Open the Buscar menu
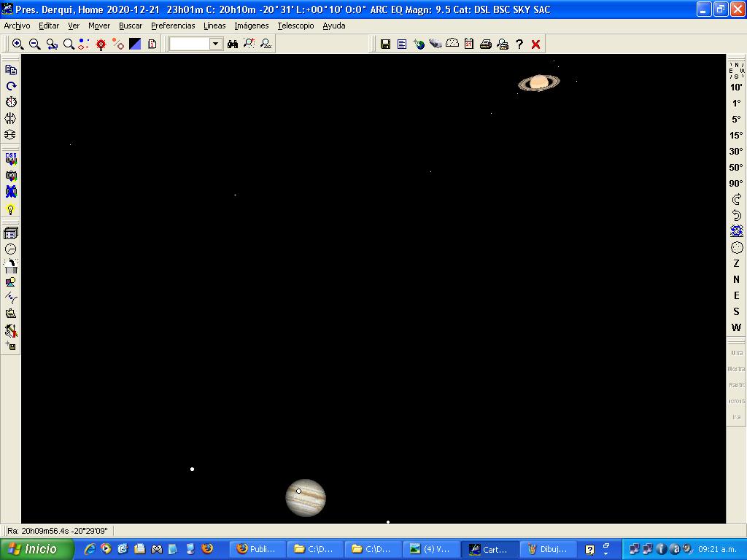 [131, 26]
